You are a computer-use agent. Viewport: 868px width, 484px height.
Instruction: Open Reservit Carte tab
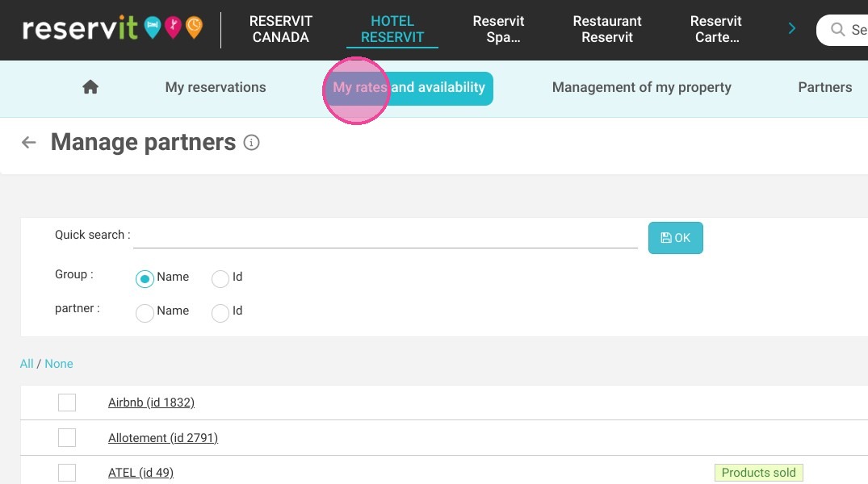pyautogui.click(x=715, y=29)
